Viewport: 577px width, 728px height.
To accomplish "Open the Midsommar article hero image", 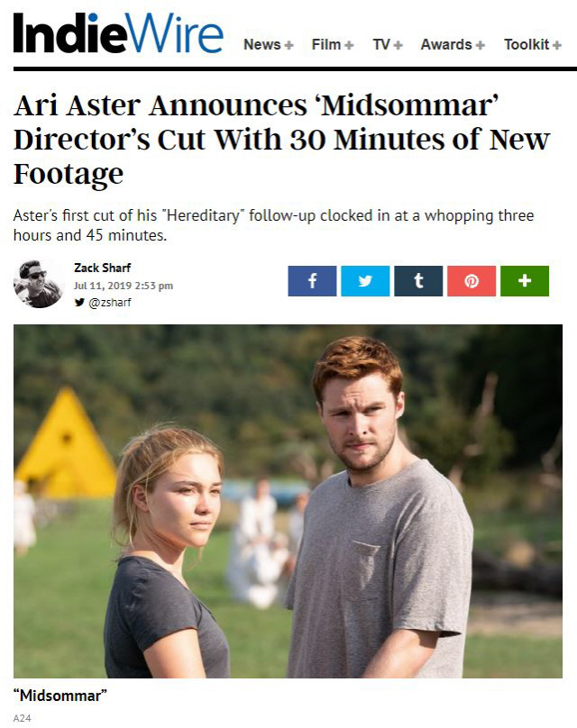I will tap(288, 502).
